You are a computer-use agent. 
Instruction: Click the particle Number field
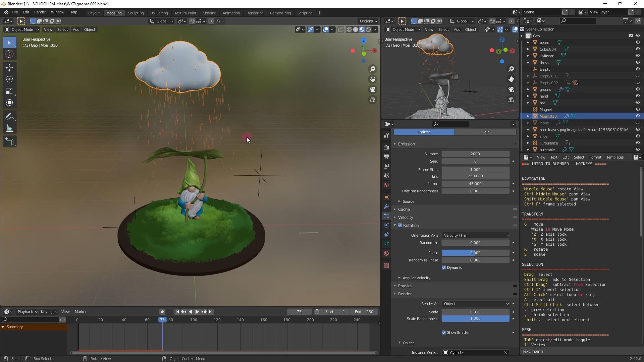(x=475, y=154)
